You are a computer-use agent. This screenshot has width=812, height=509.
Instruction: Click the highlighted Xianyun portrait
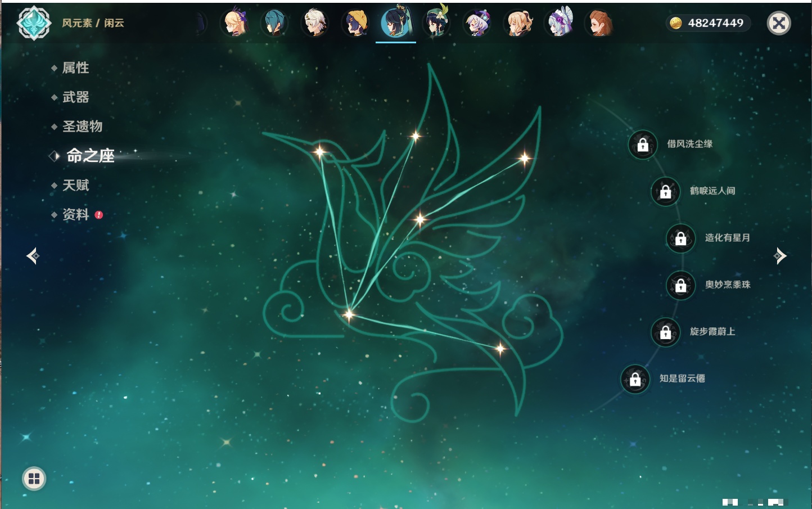396,23
